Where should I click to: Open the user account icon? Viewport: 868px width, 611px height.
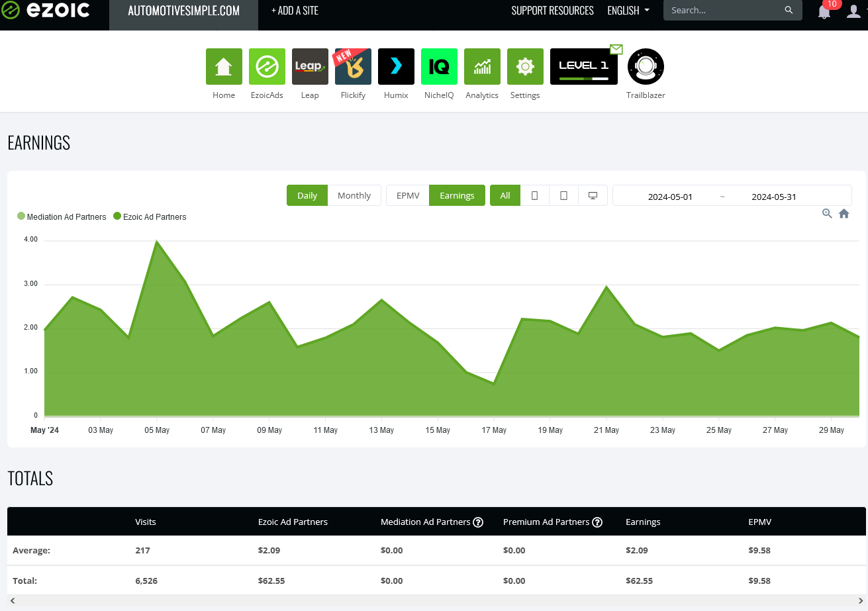(853, 11)
